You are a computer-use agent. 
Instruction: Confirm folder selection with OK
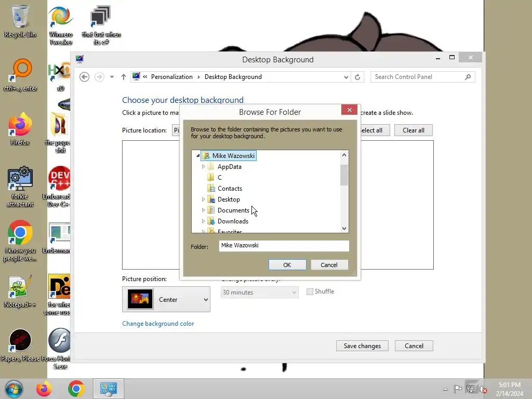pos(287,264)
